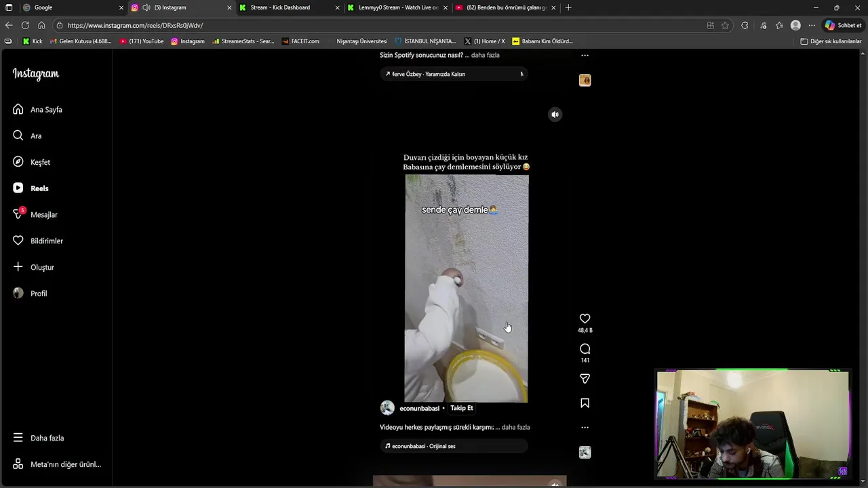Open econunbabasi username link

pos(419,409)
